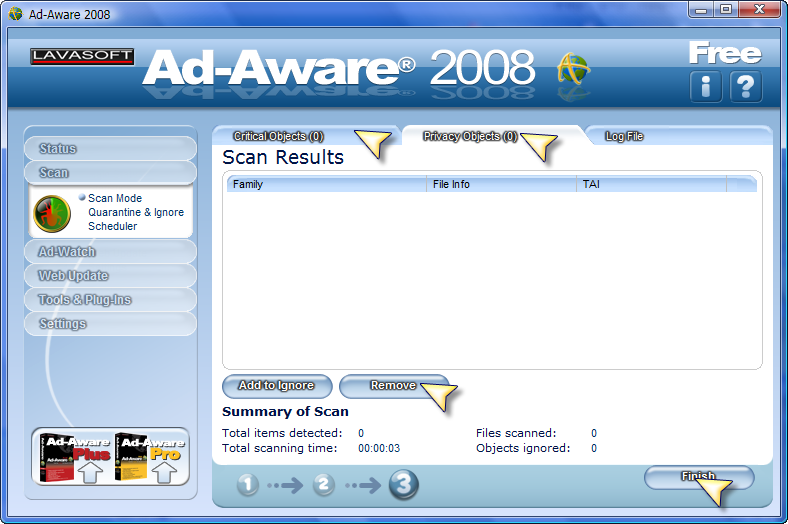
Task: Click the Scan Results heading
Action: point(283,157)
